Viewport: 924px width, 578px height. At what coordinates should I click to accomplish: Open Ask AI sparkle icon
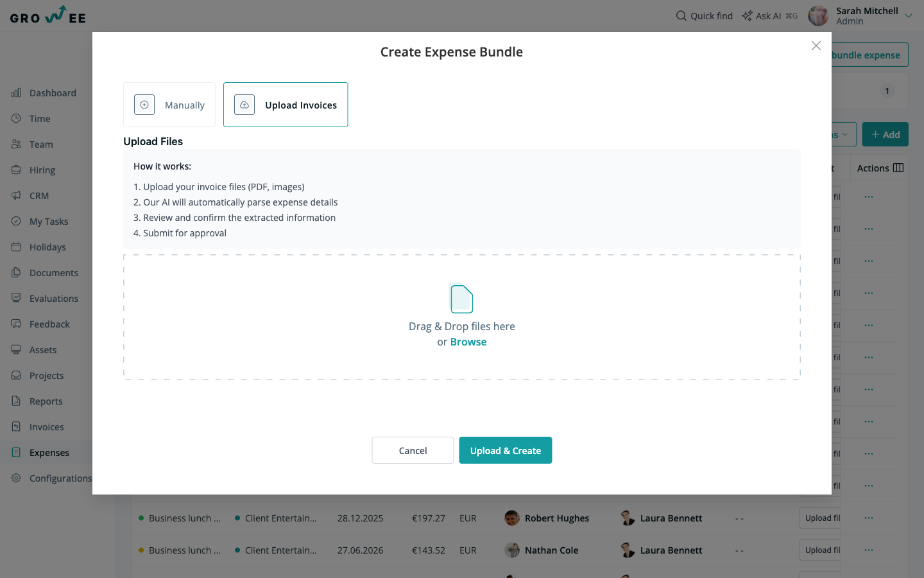(747, 15)
